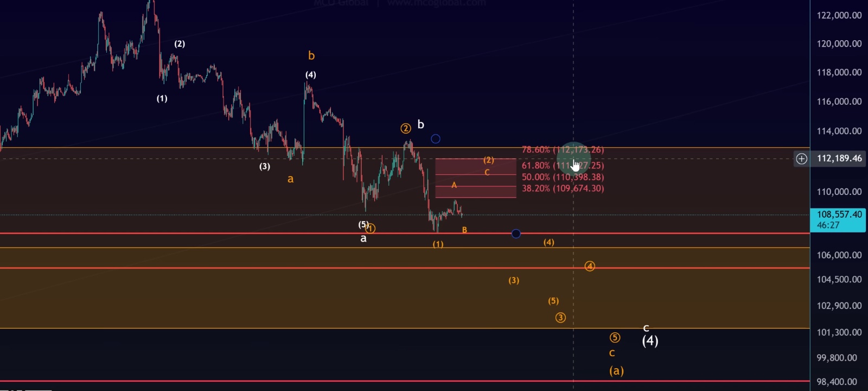
Task: Click the 122,000.00 tick on price axis
Action: (x=839, y=15)
